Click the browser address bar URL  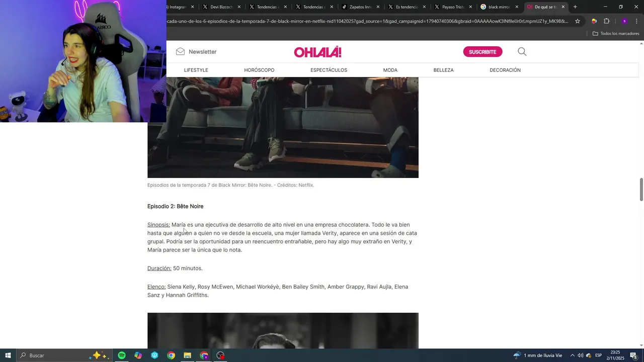tap(367, 21)
